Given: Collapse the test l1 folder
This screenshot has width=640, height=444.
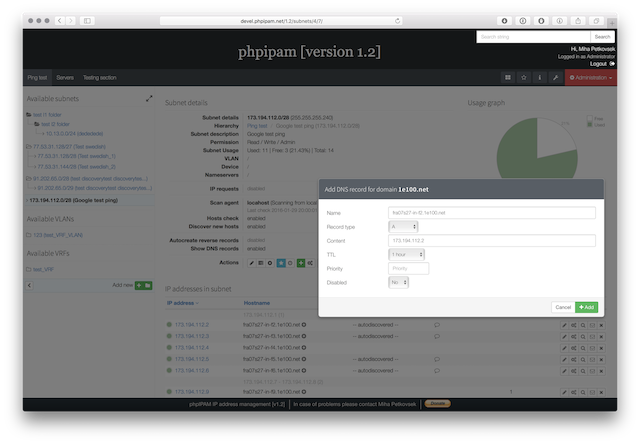Looking at the screenshot, I should (29, 115).
